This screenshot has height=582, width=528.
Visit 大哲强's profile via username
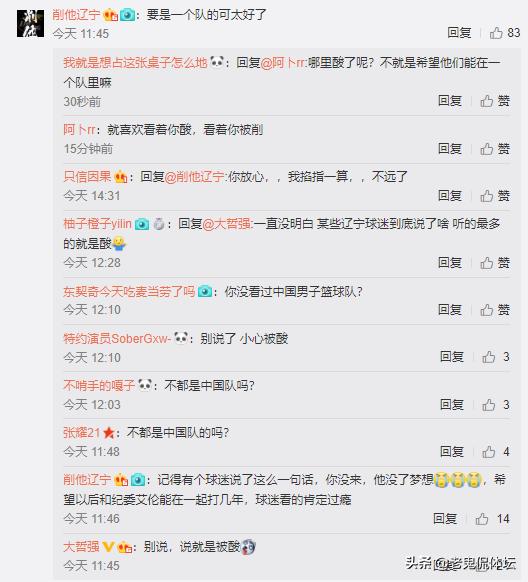click(x=81, y=546)
